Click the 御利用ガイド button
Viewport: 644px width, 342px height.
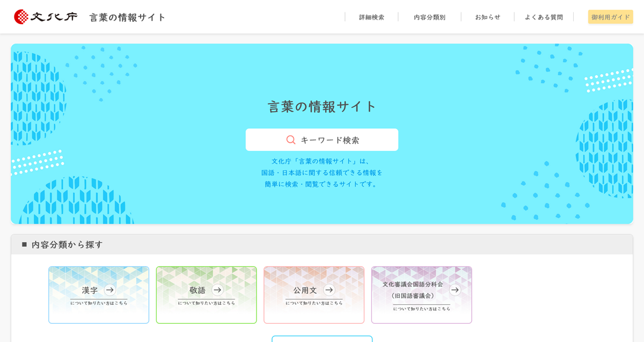[611, 17]
